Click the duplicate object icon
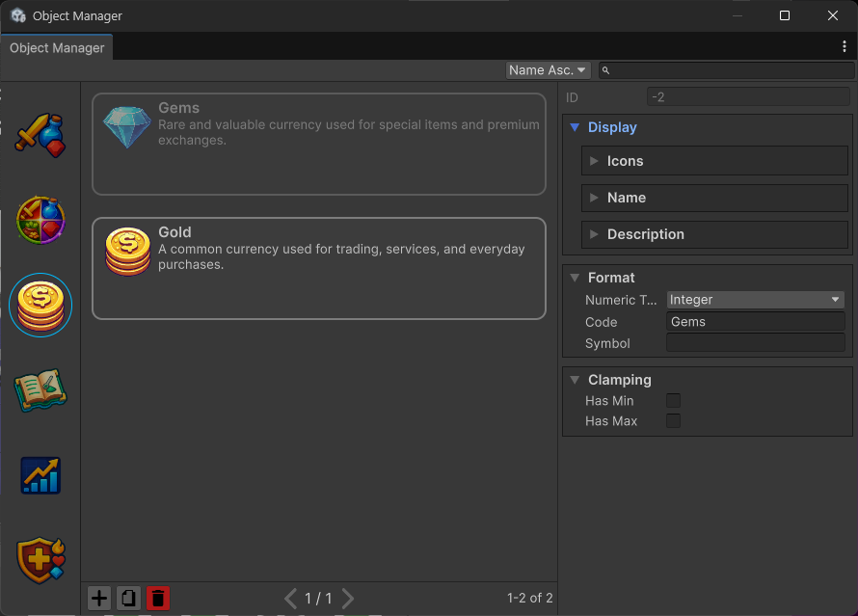 [128, 599]
